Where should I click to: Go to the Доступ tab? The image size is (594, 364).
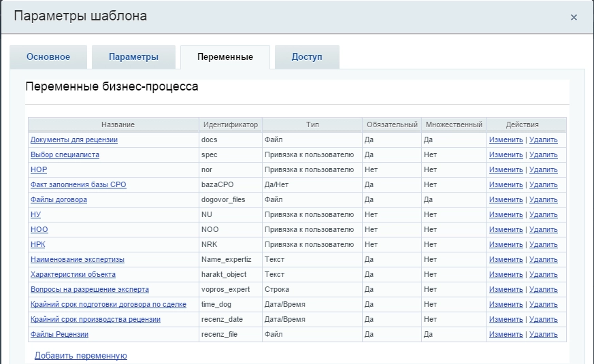306,57
